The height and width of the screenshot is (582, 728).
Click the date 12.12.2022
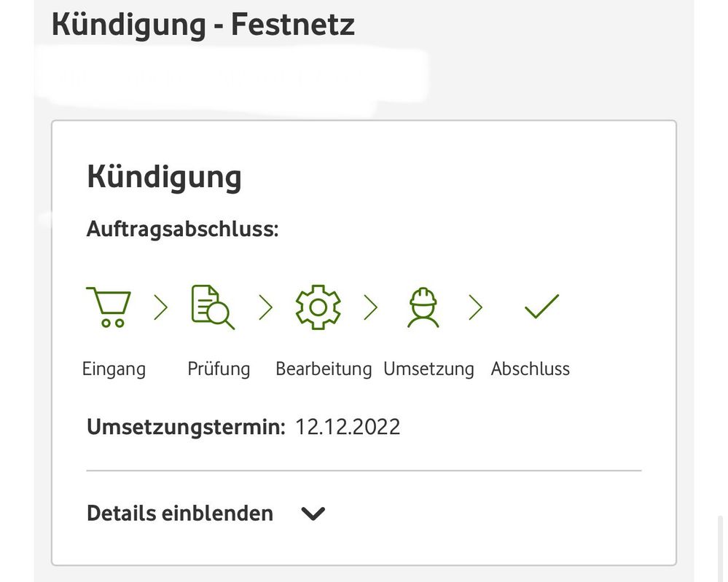(x=348, y=427)
